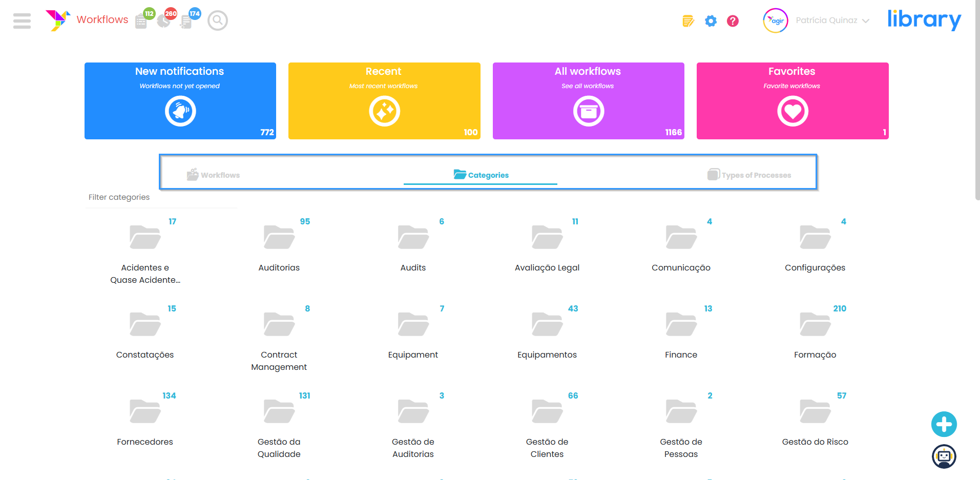Open the yellow notes icon
980x480 pixels.
pos(688,21)
